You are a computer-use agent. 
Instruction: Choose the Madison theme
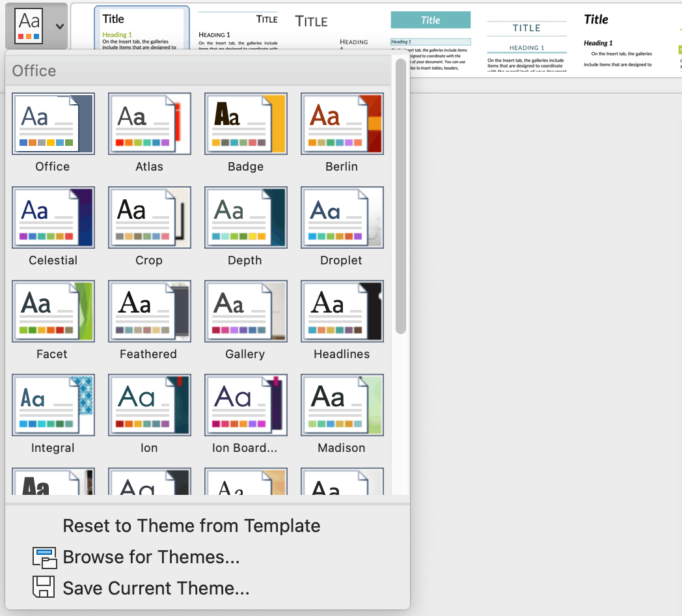click(342, 405)
